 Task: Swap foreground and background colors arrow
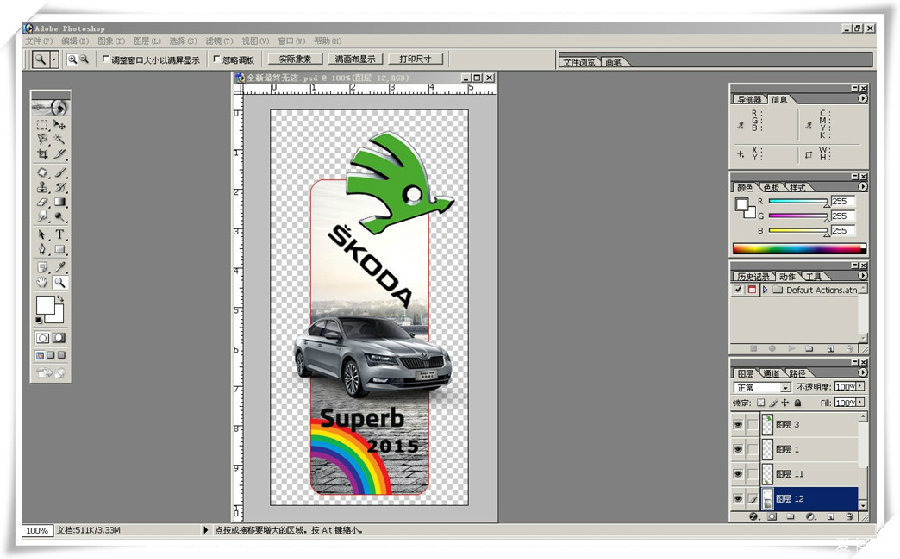coord(60,299)
